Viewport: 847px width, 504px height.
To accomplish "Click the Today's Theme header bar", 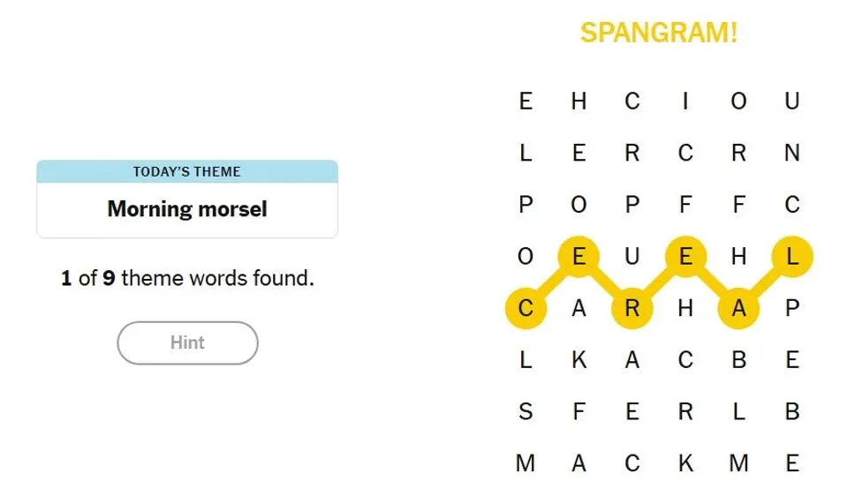I will click(x=187, y=171).
